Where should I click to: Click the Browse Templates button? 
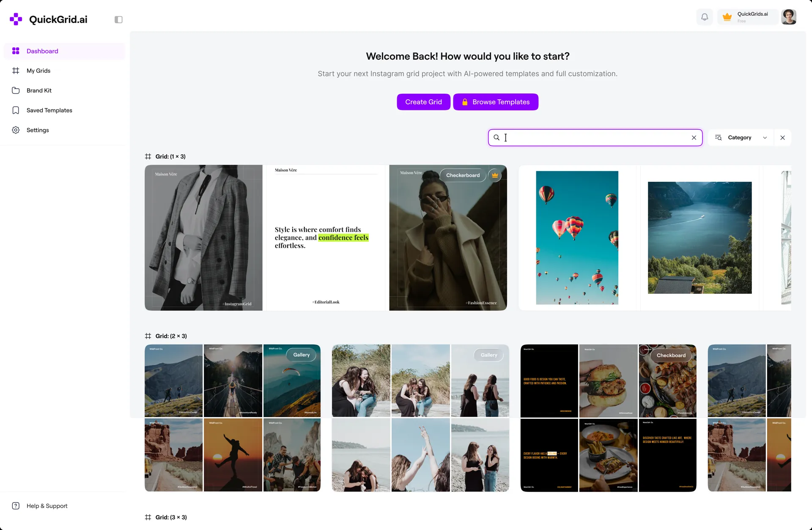pos(496,102)
